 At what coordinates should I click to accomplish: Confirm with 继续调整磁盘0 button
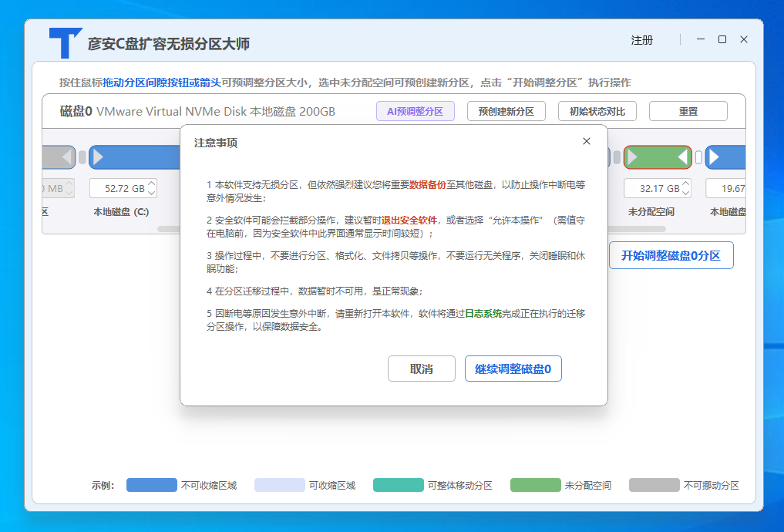coord(513,369)
